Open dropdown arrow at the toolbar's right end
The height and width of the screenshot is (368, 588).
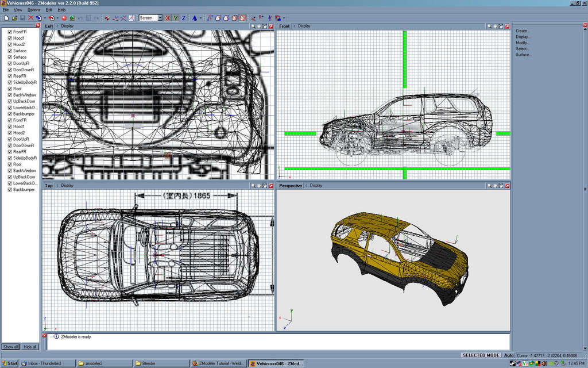284,18
